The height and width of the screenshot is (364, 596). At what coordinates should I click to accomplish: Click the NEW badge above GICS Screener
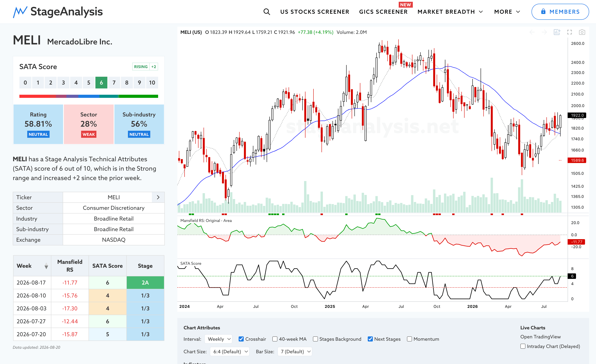pos(406,5)
